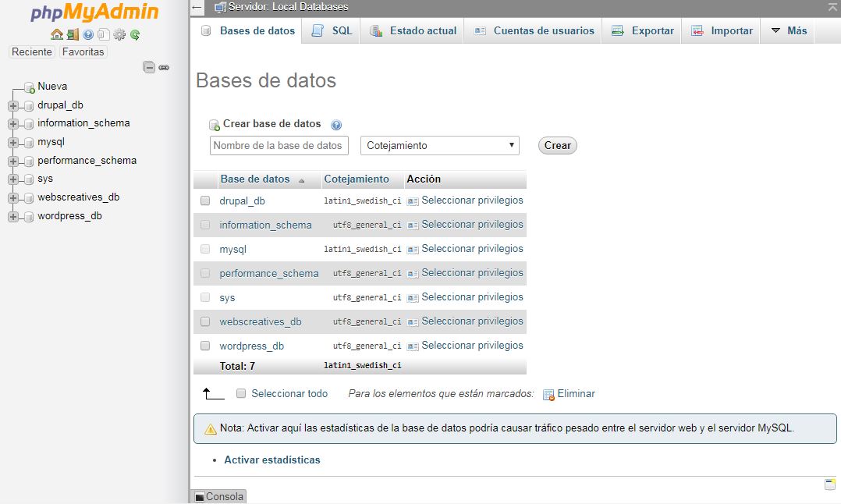841x504 pixels.
Task: Expand mysql tree node
Action: [13, 143]
